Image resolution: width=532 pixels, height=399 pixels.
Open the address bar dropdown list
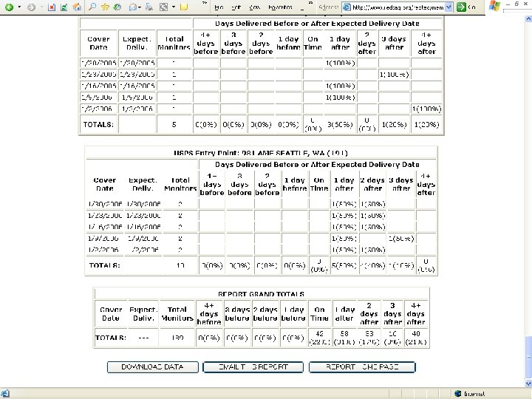pyautogui.click(x=449, y=7)
